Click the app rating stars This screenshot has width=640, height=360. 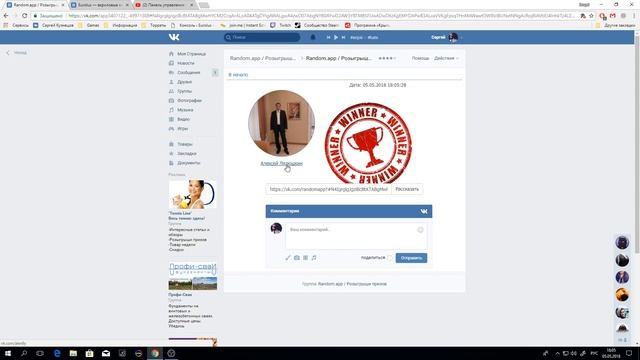coord(387,58)
